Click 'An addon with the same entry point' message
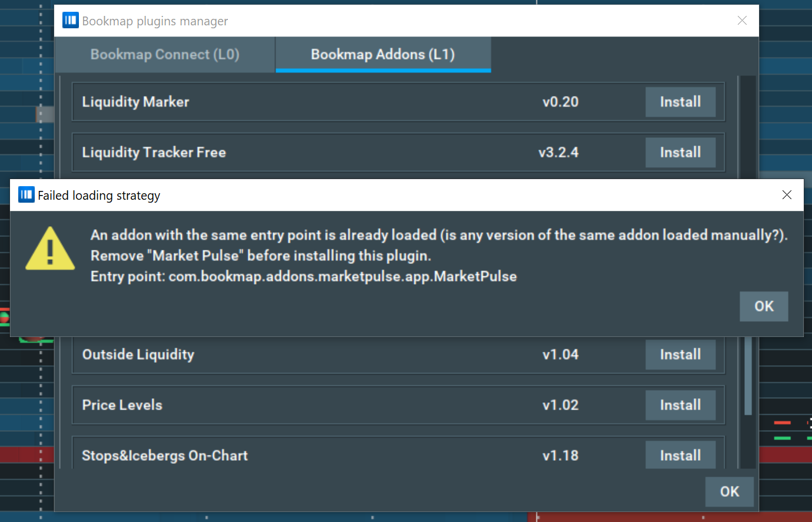 click(x=439, y=235)
